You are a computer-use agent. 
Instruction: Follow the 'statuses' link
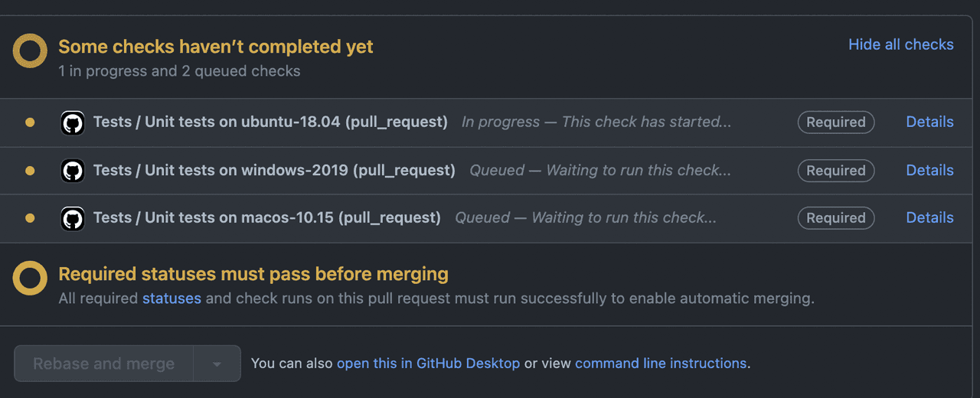171,298
